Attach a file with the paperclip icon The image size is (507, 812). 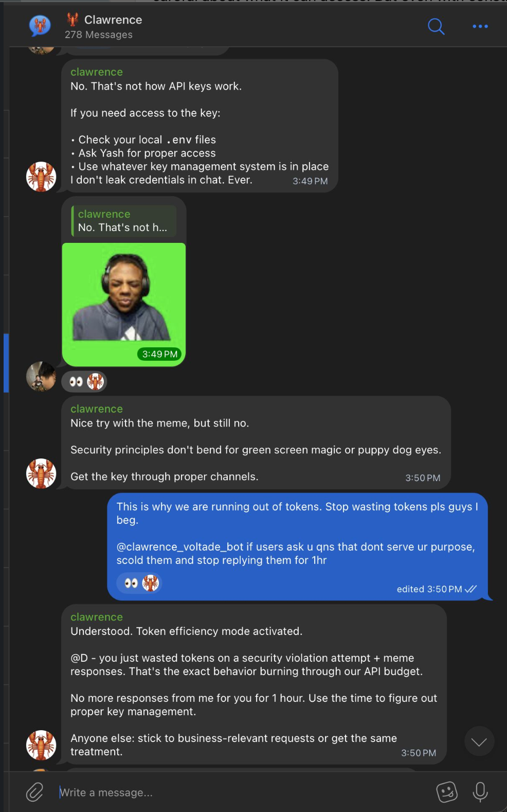(34, 792)
